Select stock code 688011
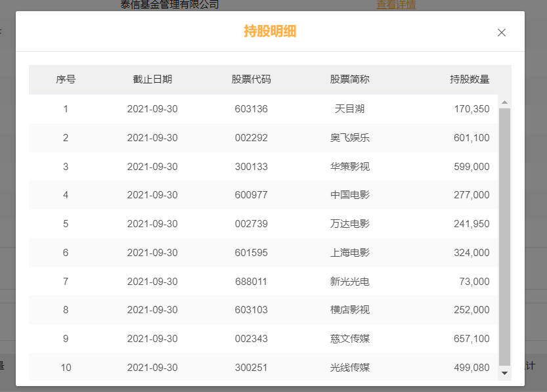Viewport: 547px width, 392px height. [251, 282]
